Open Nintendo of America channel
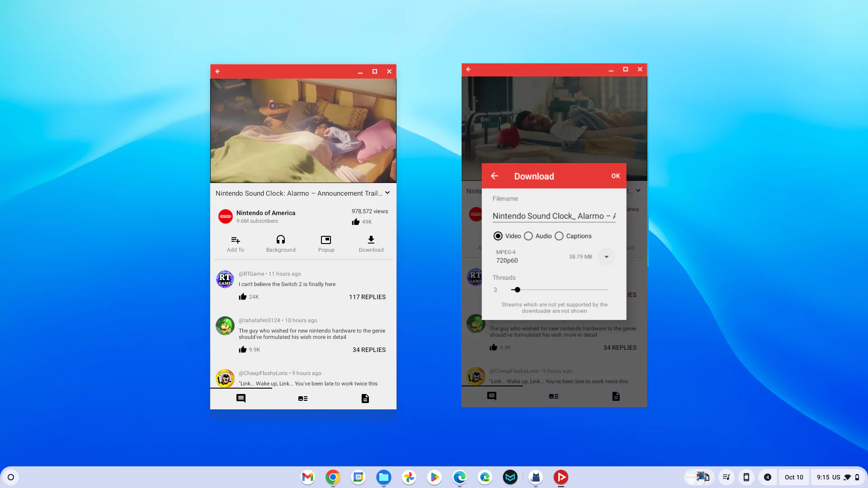The width and height of the screenshot is (868, 488). point(265,213)
